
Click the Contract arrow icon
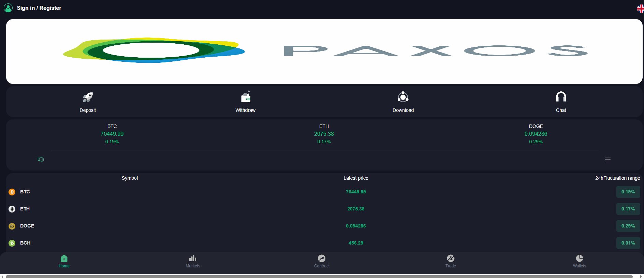click(322, 258)
